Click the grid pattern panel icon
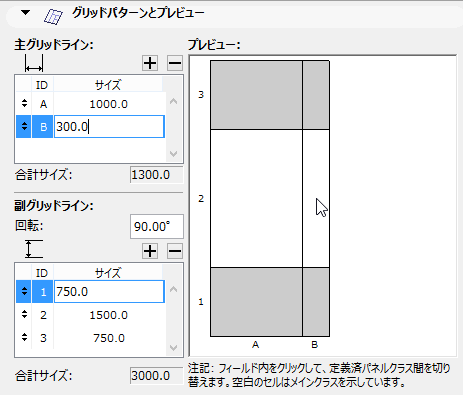This screenshot has width=463, height=395. click(x=53, y=16)
